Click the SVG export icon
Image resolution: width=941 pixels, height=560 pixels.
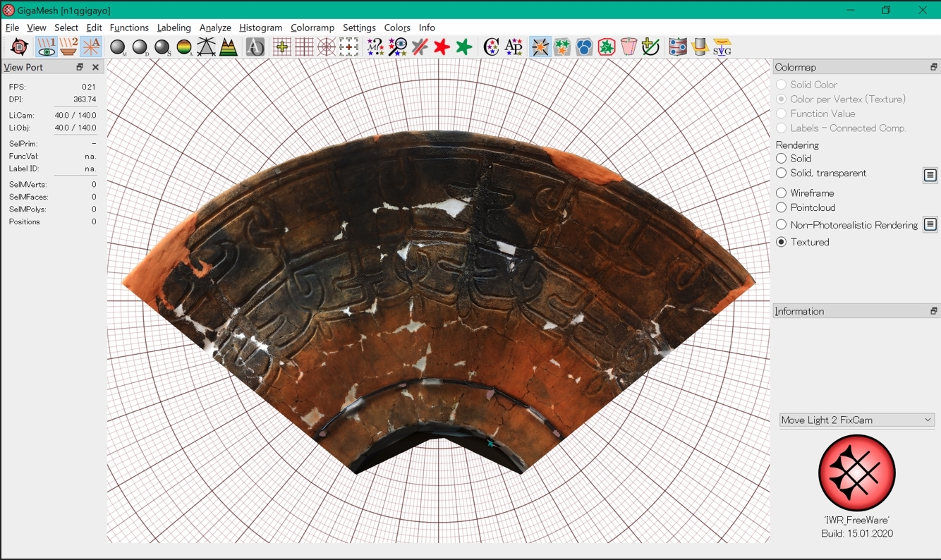722,47
